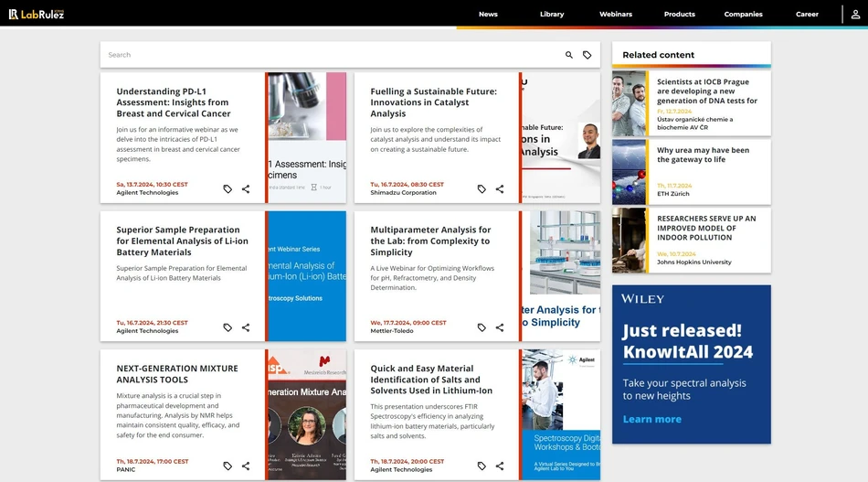Click Johns Hopkins University source label
This screenshot has height=482, width=868.
(x=694, y=262)
